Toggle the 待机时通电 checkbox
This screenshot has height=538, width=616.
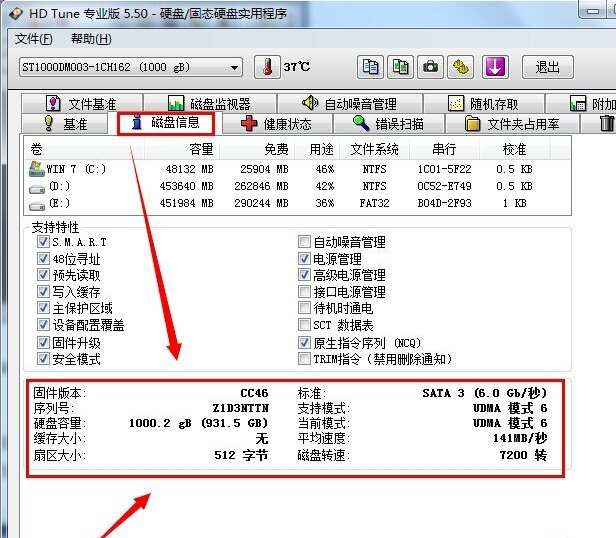pos(304,308)
